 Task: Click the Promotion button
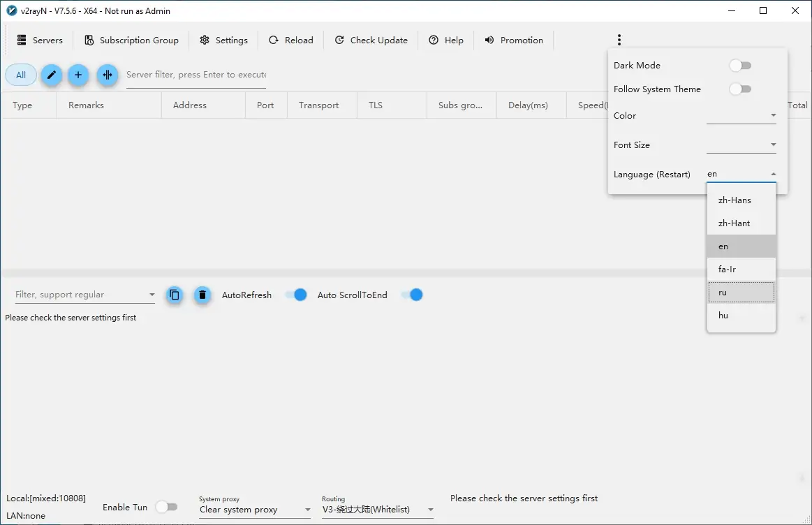pyautogui.click(x=514, y=40)
